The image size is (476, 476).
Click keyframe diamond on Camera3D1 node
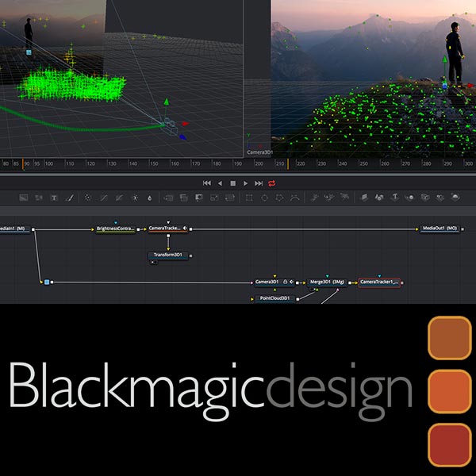[x=291, y=282]
